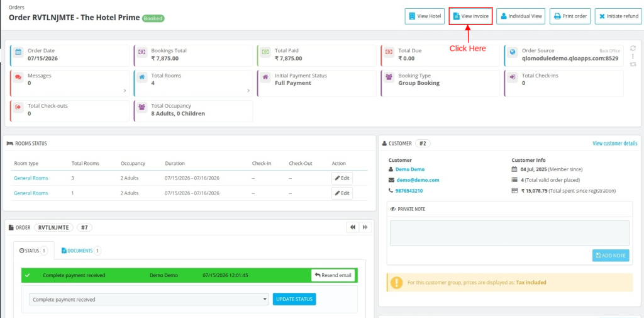Click the Resend email button
Screen dimensions: 644x318
(x=333, y=275)
